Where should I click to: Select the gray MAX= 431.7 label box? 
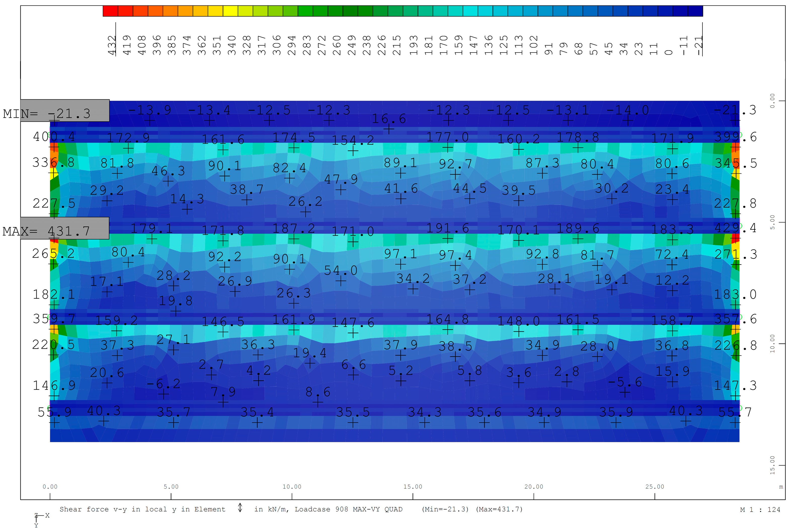[x=65, y=228]
